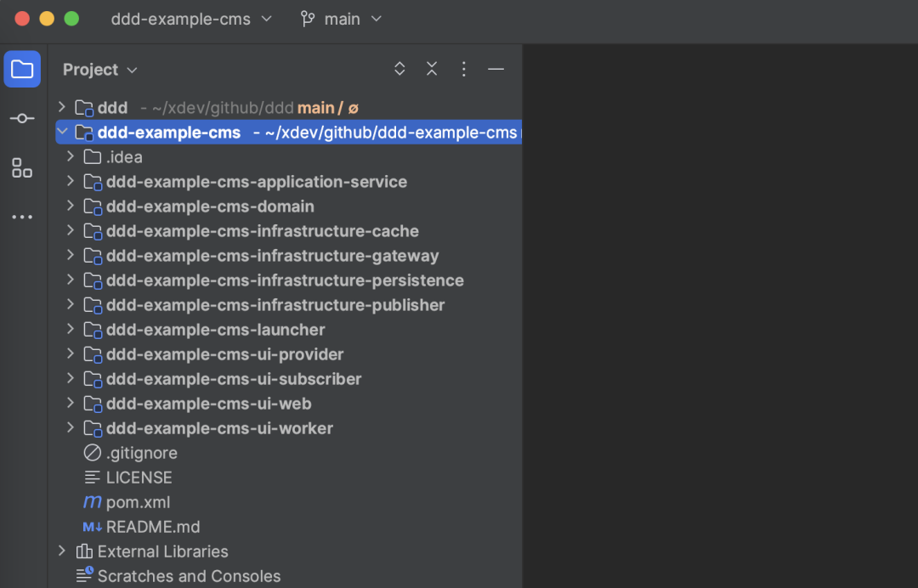
Task: Expand the .idea folder
Action: pyautogui.click(x=71, y=156)
